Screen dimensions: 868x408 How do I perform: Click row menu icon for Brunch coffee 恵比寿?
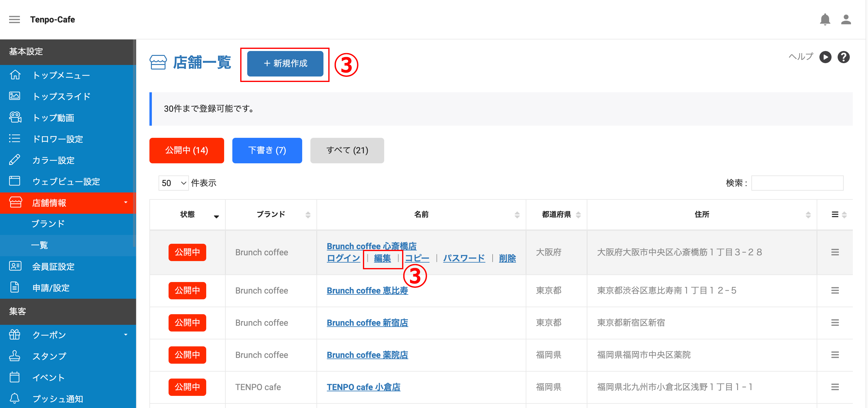point(835,291)
